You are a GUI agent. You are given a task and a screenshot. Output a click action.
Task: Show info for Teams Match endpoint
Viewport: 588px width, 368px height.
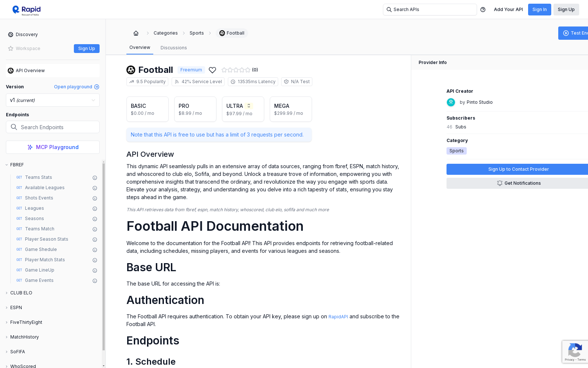(x=95, y=229)
